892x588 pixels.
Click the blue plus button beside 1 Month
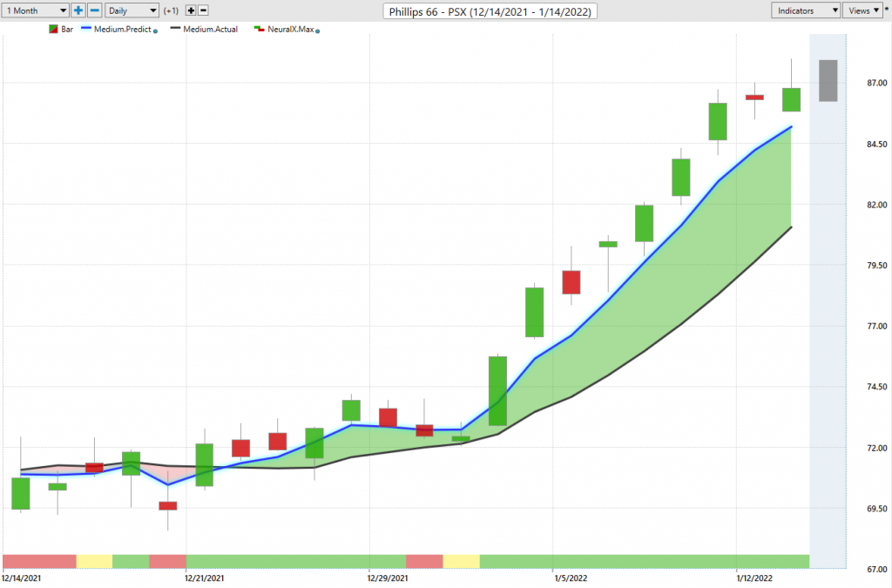point(78,10)
